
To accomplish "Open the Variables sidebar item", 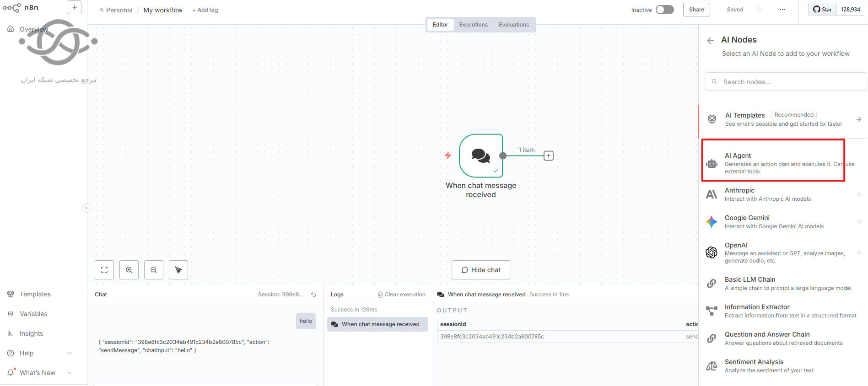I will 33,314.
